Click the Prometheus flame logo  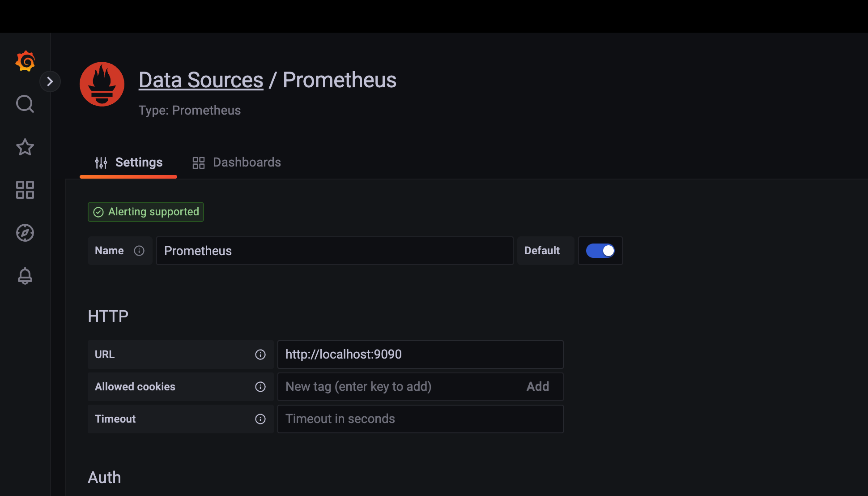[x=102, y=84]
